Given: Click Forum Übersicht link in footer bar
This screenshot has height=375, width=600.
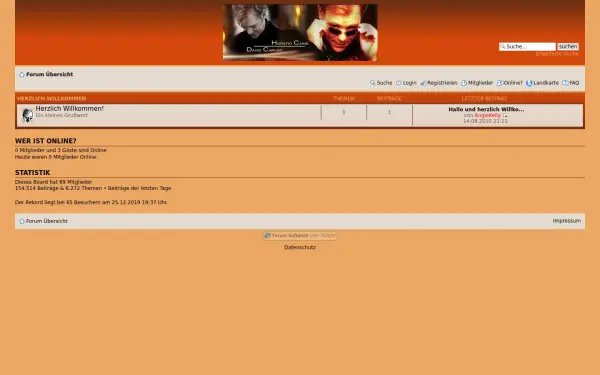Looking at the screenshot, I should click(x=47, y=221).
